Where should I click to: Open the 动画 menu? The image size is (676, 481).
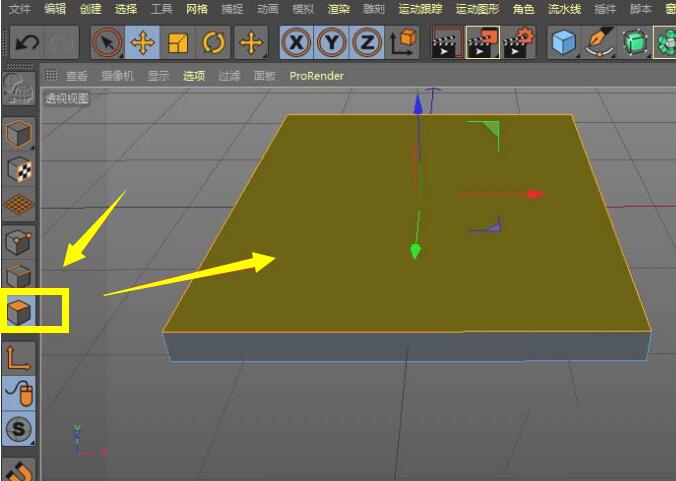[267, 9]
